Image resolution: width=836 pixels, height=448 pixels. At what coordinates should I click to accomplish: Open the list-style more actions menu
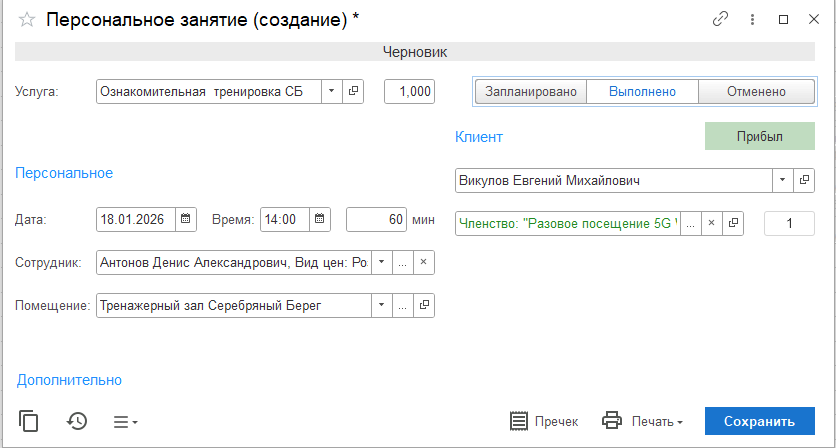coord(125,421)
